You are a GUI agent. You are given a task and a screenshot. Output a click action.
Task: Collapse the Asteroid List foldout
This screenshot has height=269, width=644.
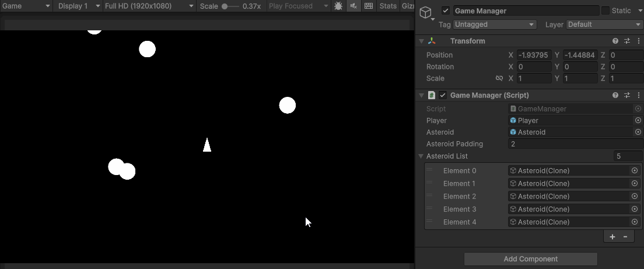coord(421,156)
